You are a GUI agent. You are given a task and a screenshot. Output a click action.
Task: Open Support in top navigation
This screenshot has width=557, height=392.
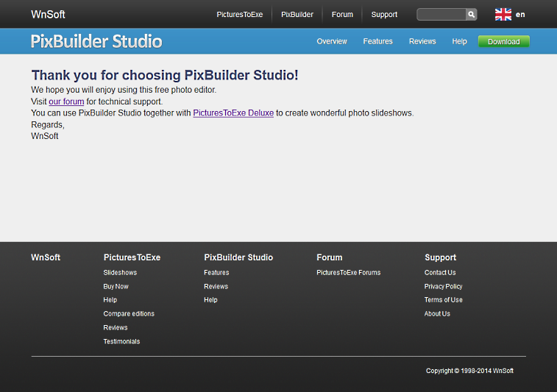[384, 15]
